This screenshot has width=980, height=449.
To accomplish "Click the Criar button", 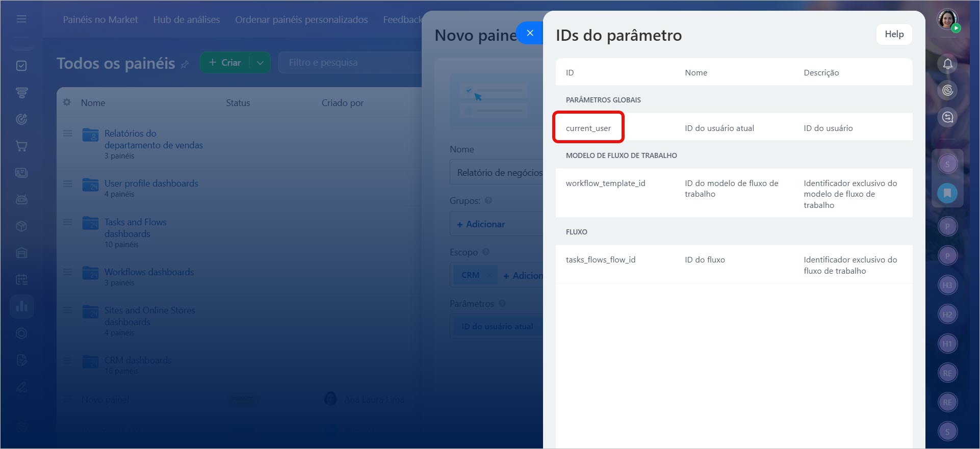I will click(x=225, y=63).
